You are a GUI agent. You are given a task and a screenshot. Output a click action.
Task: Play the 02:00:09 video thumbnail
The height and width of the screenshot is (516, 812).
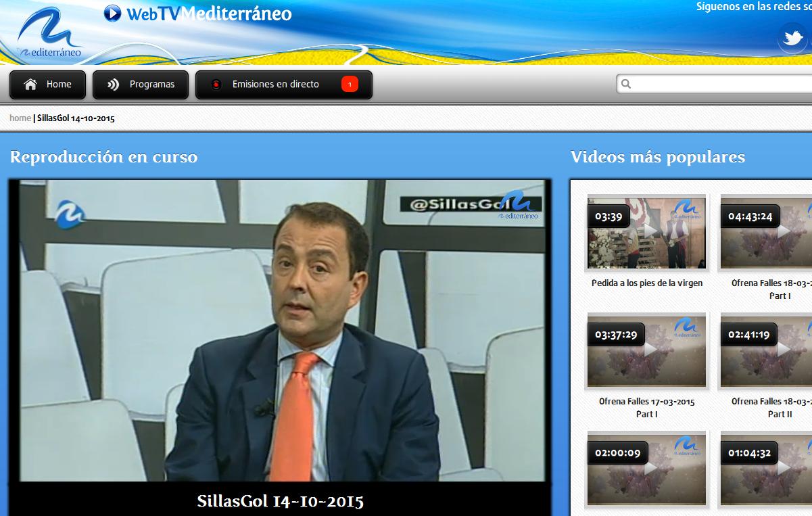pyautogui.click(x=647, y=469)
